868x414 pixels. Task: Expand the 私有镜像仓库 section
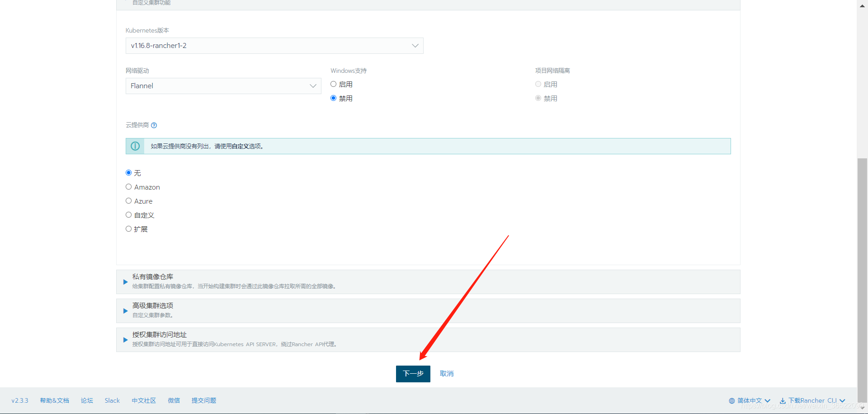click(428, 282)
